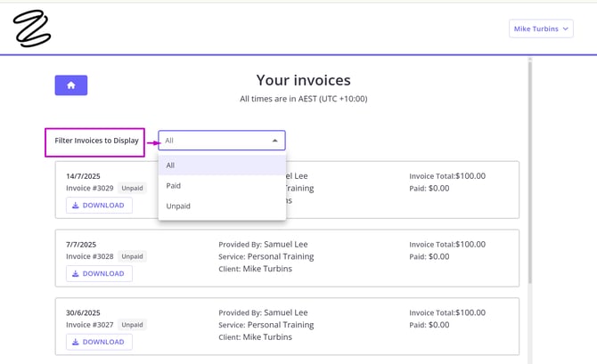Click the Unpaid badge on invoice #3029
Image resolution: width=597 pixels, height=364 pixels.
coord(132,188)
